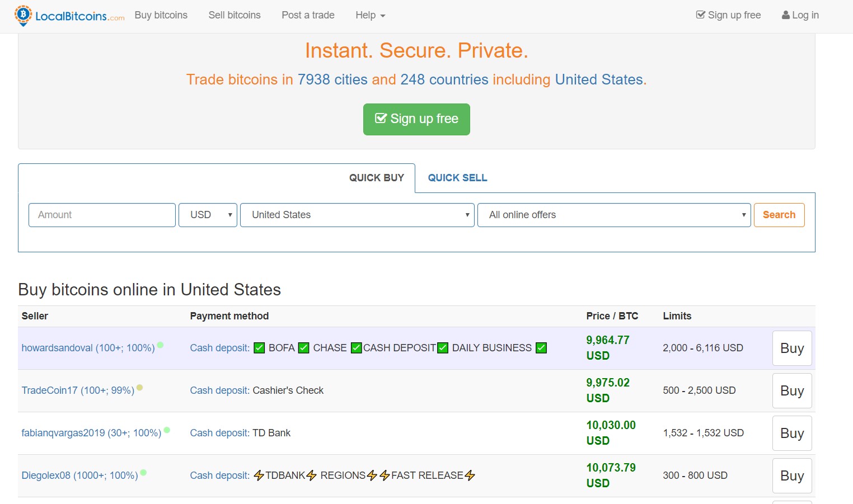The width and height of the screenshot is (853, 504).
Task: Click howardsandoval's green online status dot
Action: [160, 345]
